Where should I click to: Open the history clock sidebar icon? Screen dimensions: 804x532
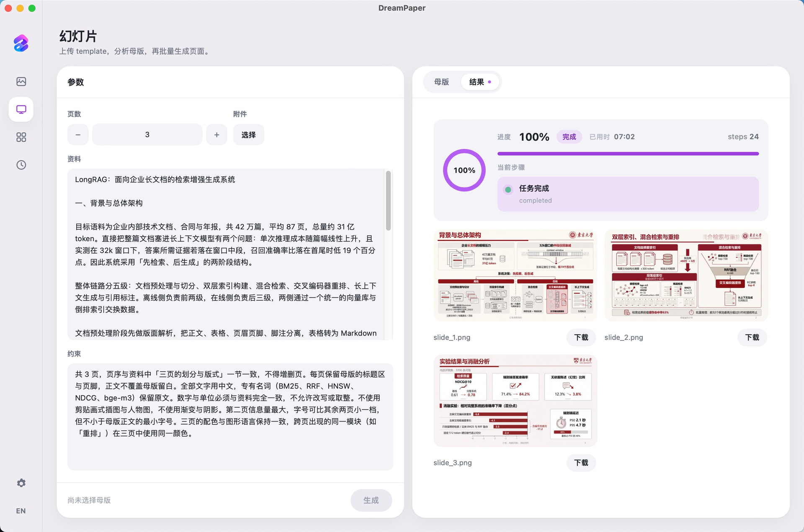tap(21, 165)
